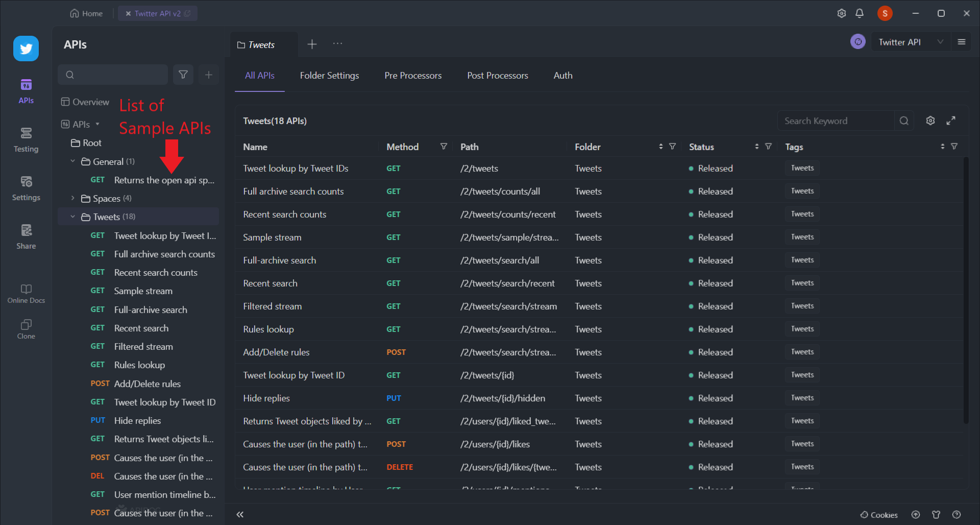Click the Twitter bird project logo
The width and height of the screenshot is (980, 525).
(26, 49)
